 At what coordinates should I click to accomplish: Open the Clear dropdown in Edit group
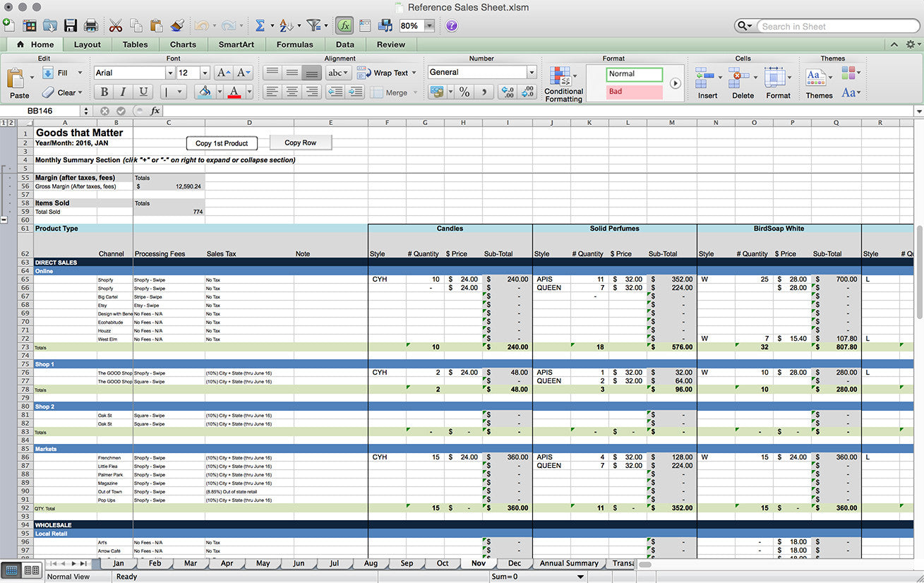[x=80, y=92]
